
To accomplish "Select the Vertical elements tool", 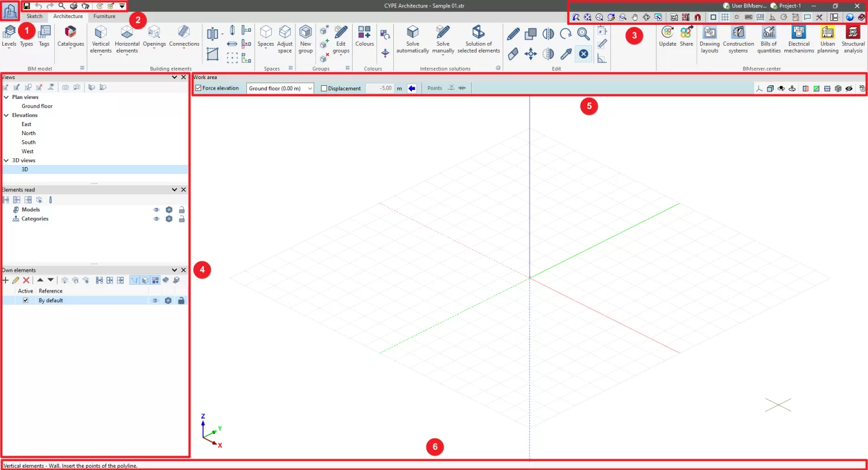I will pyautogui.click(x=101, y=39).
